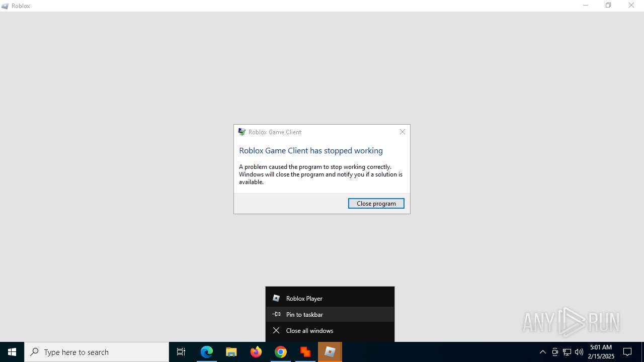Launch Firefox from the taskbar
Screen dimensions: 644x362
coord(256,352)
